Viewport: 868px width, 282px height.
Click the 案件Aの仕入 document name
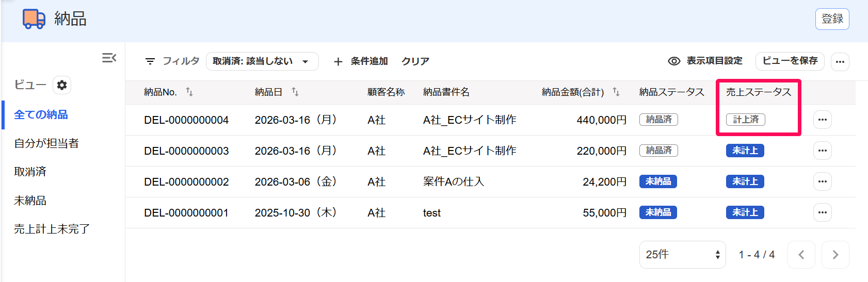click(454, 181)
